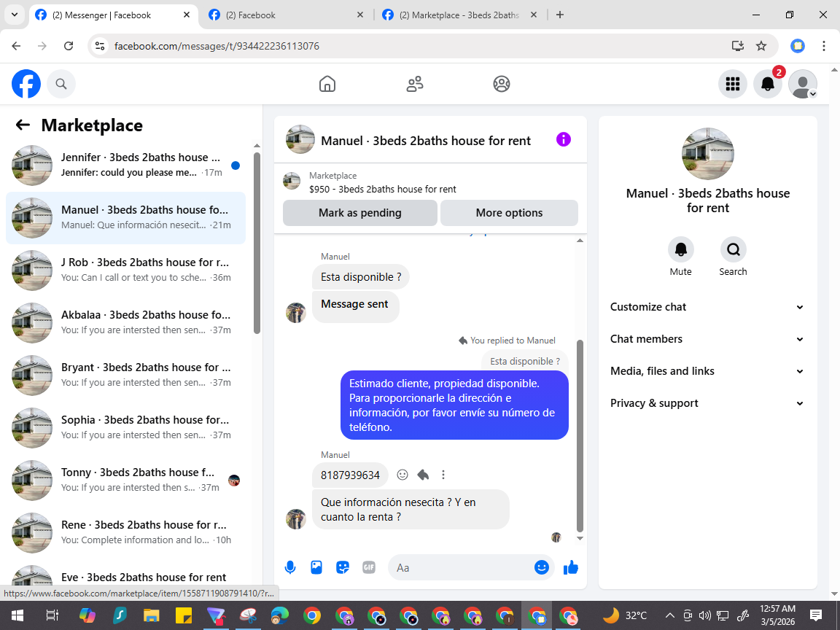The width and height of the screenshot is (840, 630).
Task: Reload the page with the refresh icon
Action: (x=69, y=46)
